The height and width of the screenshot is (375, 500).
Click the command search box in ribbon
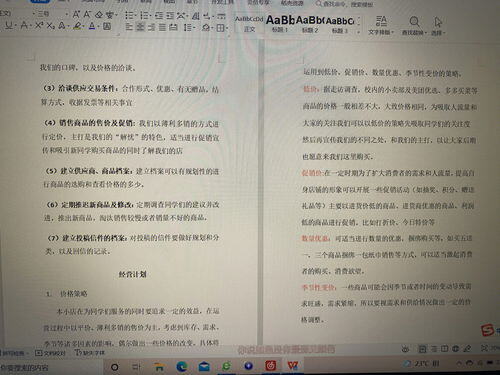coord(345,4)
